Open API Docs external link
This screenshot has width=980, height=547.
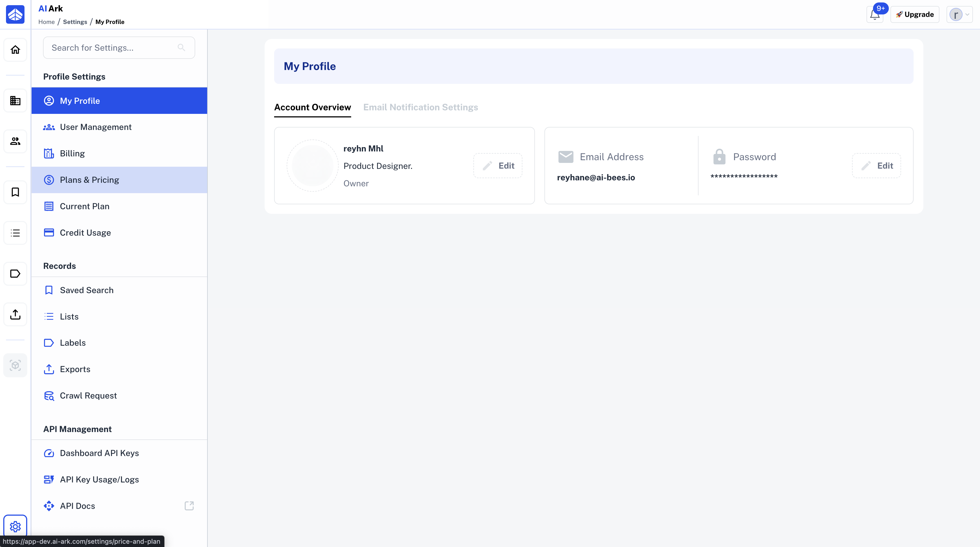tap(119, 506)
